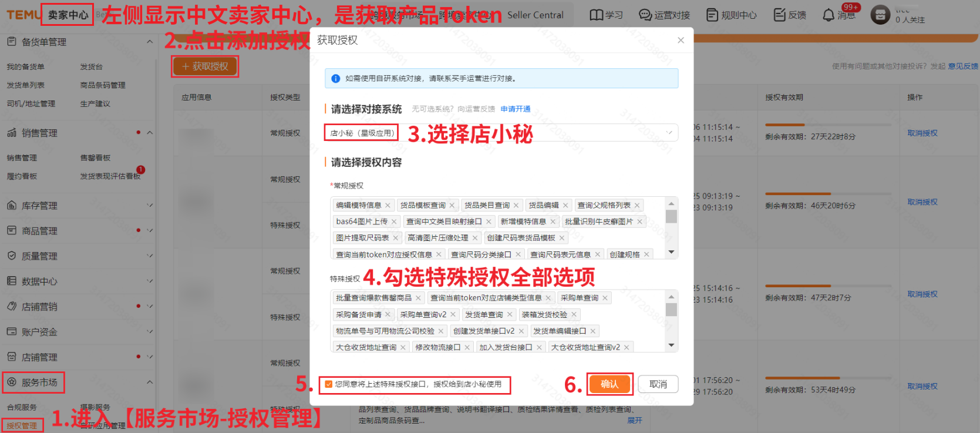Click the 意见反馈 link
980x433 pixels.
963,66
